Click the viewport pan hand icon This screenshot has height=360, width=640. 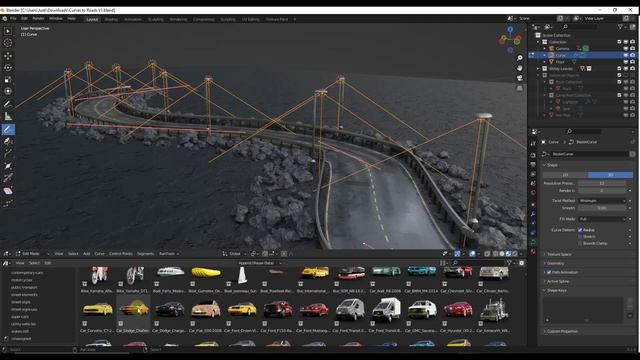pos(520,68)
